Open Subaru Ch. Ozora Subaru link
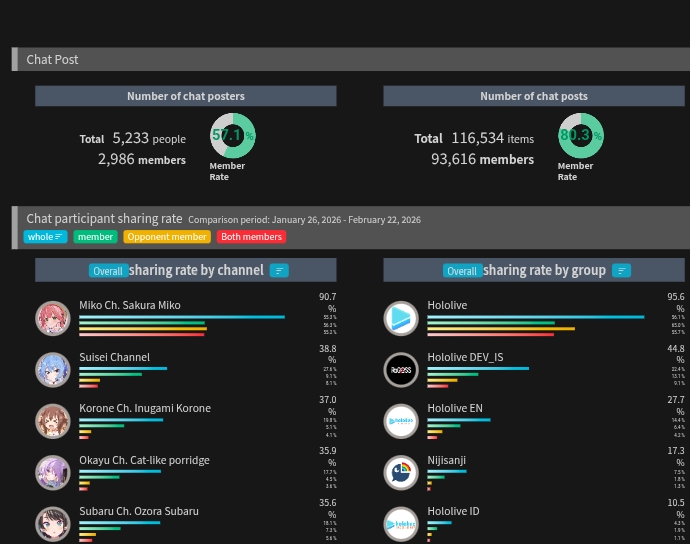 click(139, 511)
